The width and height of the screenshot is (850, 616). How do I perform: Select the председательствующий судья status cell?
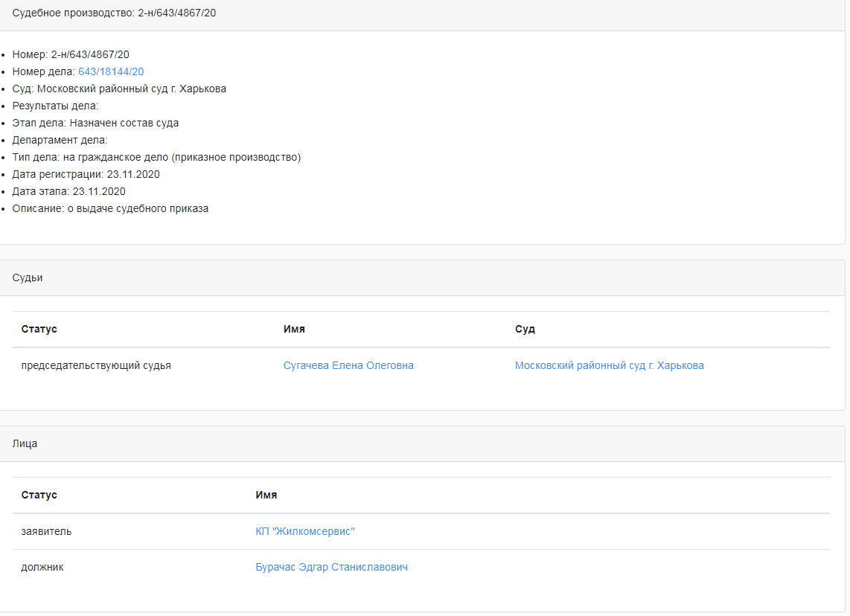click(x=96, y=365)
